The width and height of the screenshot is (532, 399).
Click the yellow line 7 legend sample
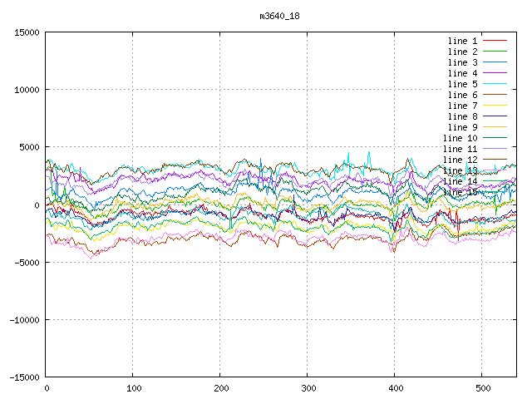pyautogui.click(x=495, y=106)
